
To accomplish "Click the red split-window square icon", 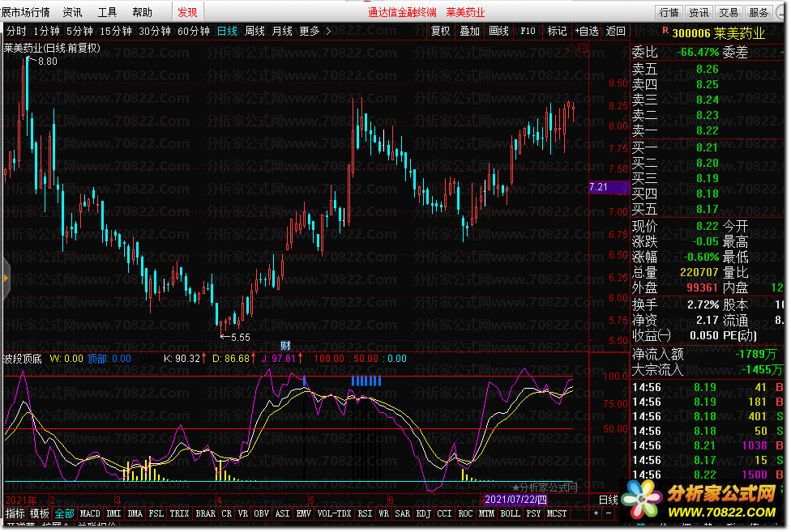I will [583, 49].
